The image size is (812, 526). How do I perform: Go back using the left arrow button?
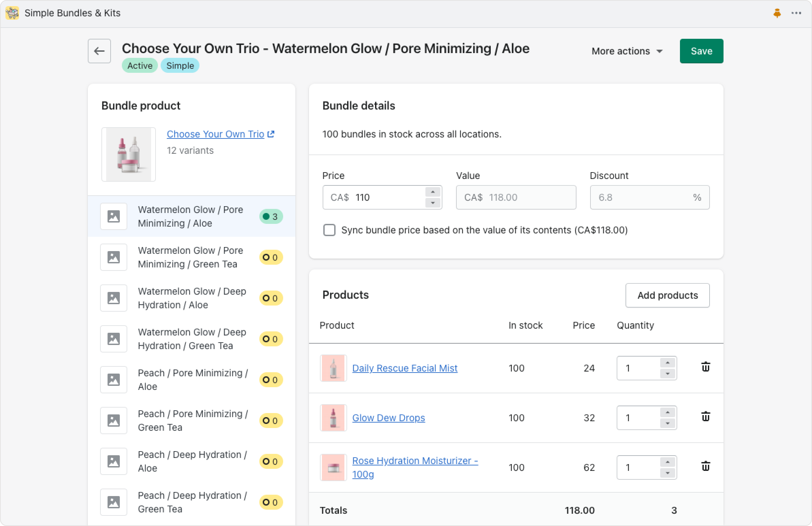tap(99, 51)
